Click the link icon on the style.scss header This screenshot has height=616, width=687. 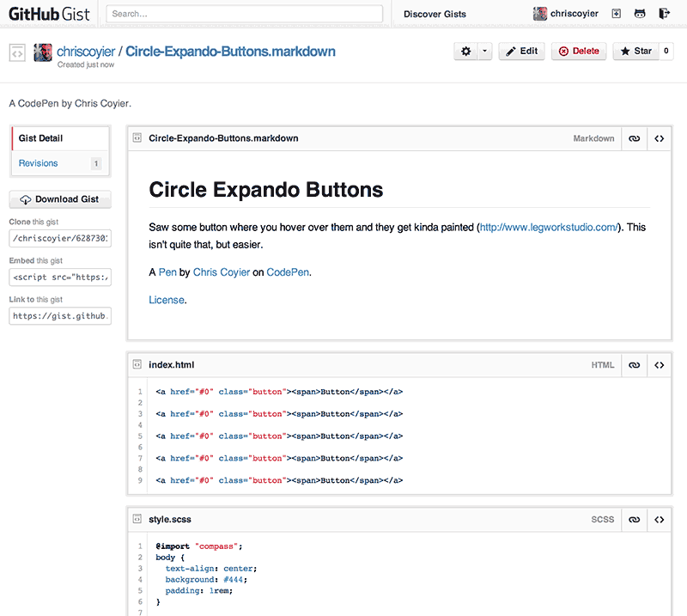634,519
